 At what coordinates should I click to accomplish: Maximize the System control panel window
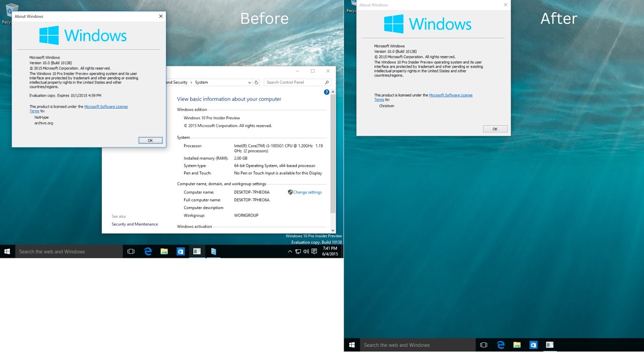coord(312,71)
